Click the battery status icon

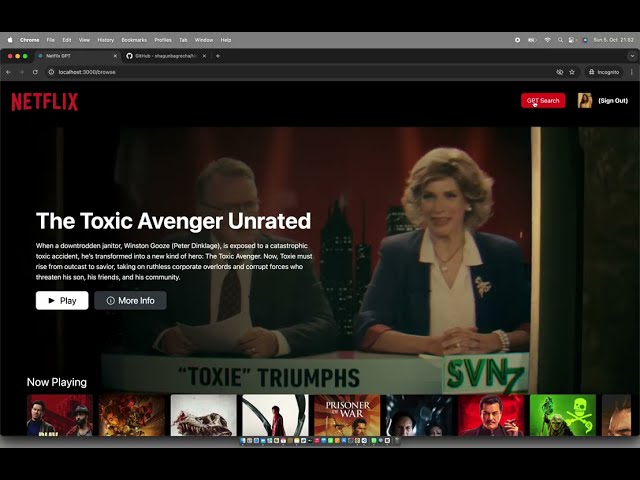tap(532, 40)
